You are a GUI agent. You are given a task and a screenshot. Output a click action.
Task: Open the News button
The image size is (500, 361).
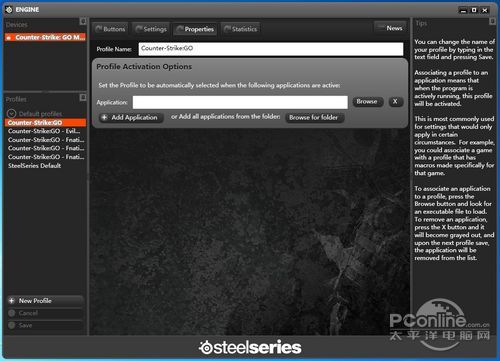(391, 28)
